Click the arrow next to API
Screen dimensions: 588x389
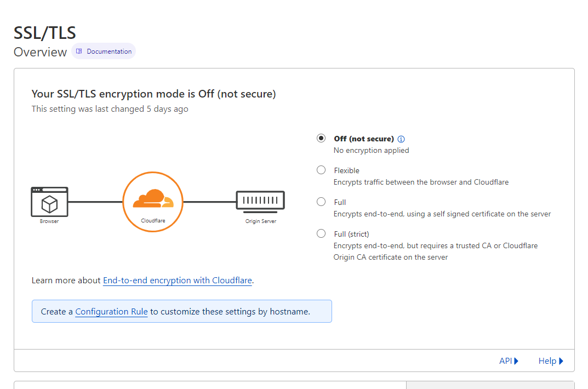[516, 361]
